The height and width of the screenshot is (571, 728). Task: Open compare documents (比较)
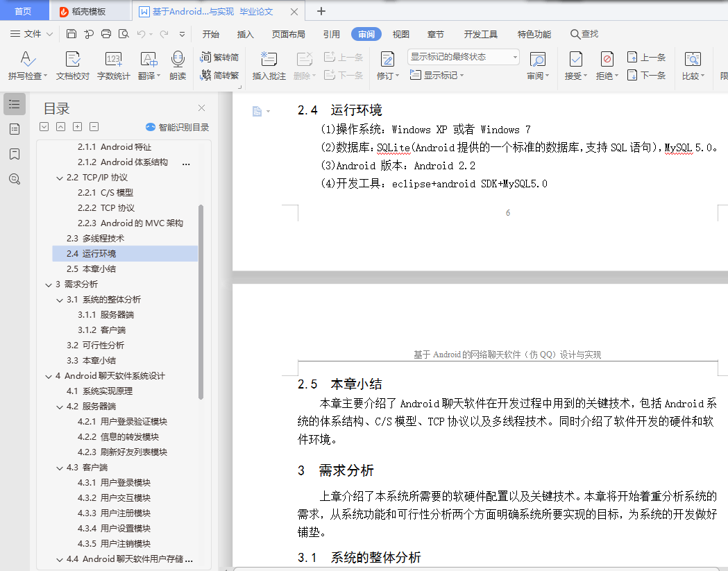click(x=693, y=65)
